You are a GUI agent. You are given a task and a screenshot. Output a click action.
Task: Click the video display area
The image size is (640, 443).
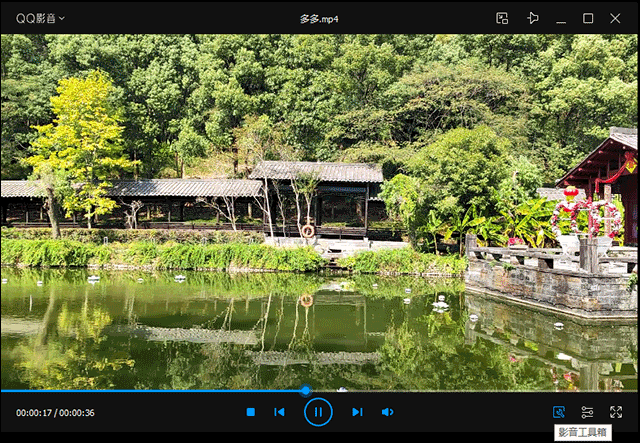(x=320, y=211)
